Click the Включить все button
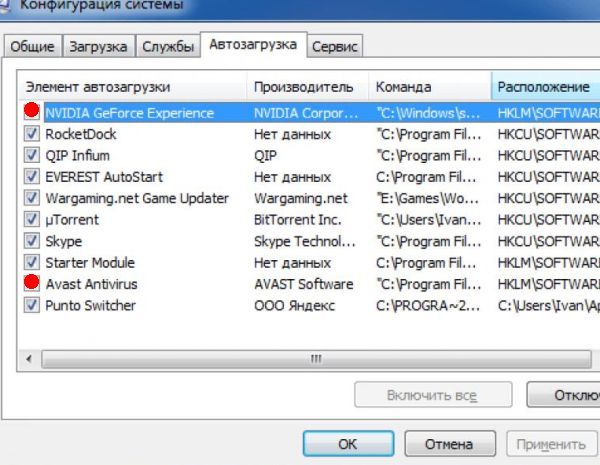The width and height of the screenshot is (600, 465). (x=433, y=395)
